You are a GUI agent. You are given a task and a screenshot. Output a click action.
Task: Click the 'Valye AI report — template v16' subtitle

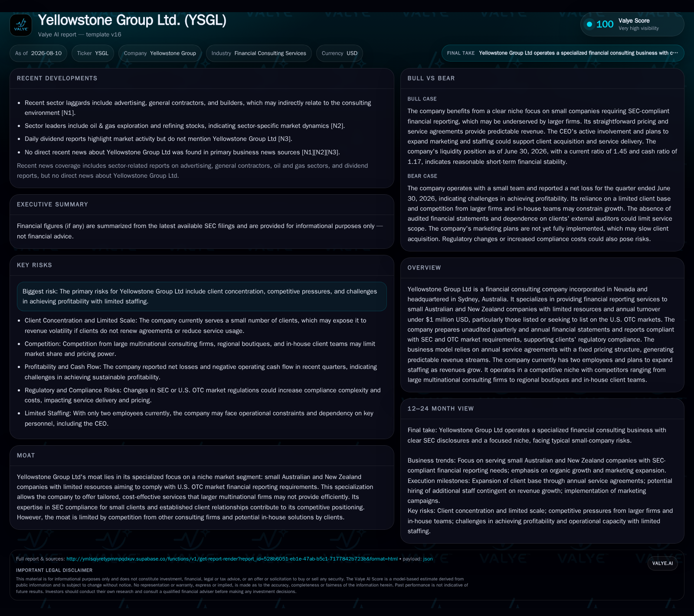80,35
